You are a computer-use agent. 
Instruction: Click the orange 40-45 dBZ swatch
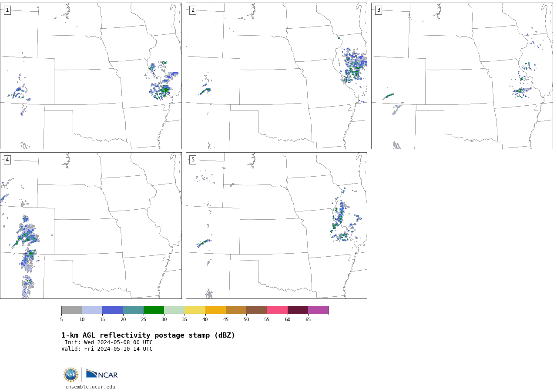[x=215, y=310]
